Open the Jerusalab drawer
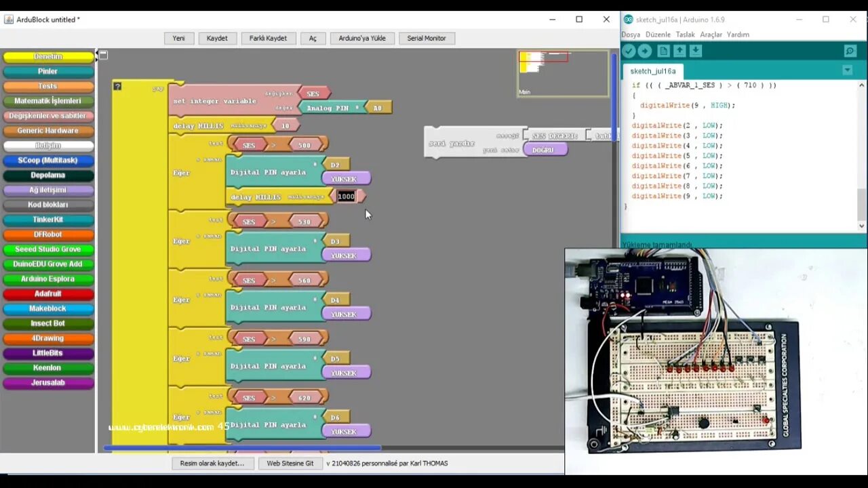Screen dimensions: 868x488 [x=48, y=383]
